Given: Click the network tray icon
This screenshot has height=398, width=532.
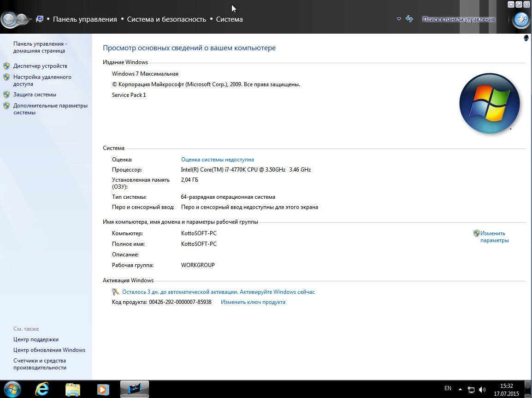Looking at the screenshot, I should click(x=471, y=390).
